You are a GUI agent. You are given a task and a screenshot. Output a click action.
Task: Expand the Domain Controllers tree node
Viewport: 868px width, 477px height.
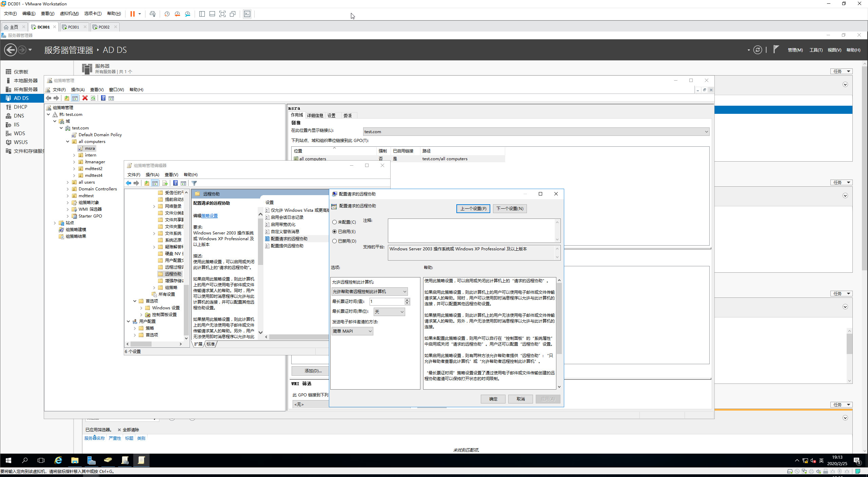coord(68,189)
